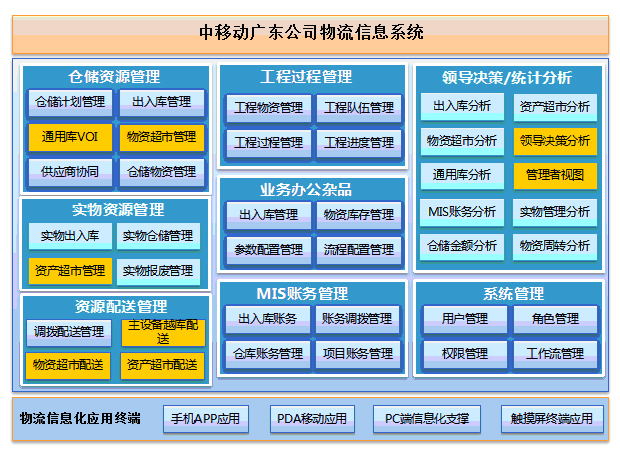Select the 工作流管理 box

[553, 354]
